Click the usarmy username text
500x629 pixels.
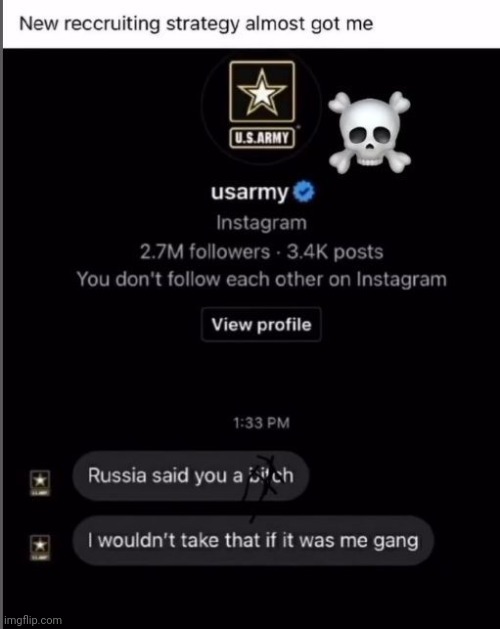(x=250, y=193)
